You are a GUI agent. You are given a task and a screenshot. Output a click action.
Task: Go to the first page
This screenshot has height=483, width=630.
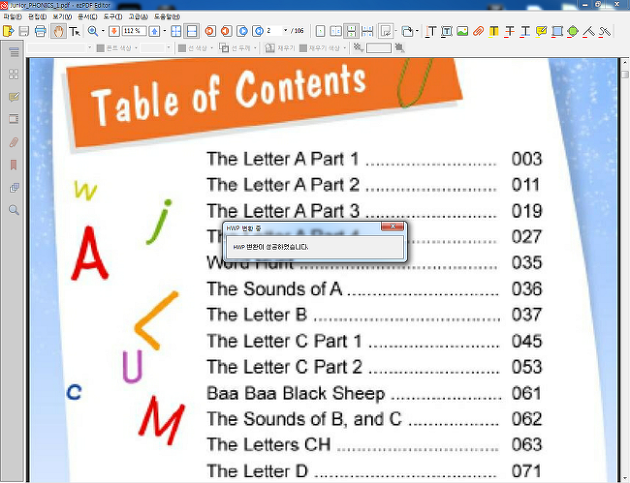tap(210, 31)
